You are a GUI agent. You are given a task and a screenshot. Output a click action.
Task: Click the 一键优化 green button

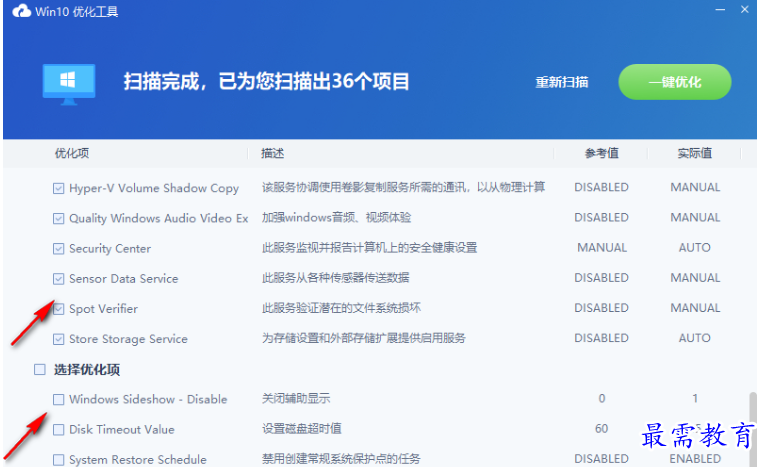(x=674, y=82)
